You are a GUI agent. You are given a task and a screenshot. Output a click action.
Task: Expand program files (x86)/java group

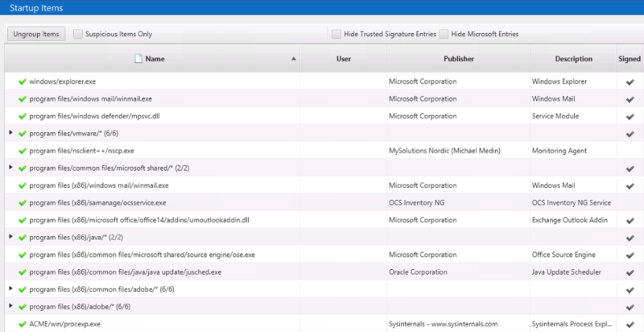tap(10, 237)
